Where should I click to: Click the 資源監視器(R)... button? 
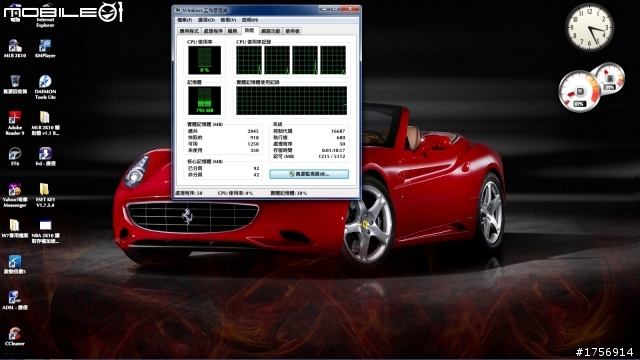point(309,174)
